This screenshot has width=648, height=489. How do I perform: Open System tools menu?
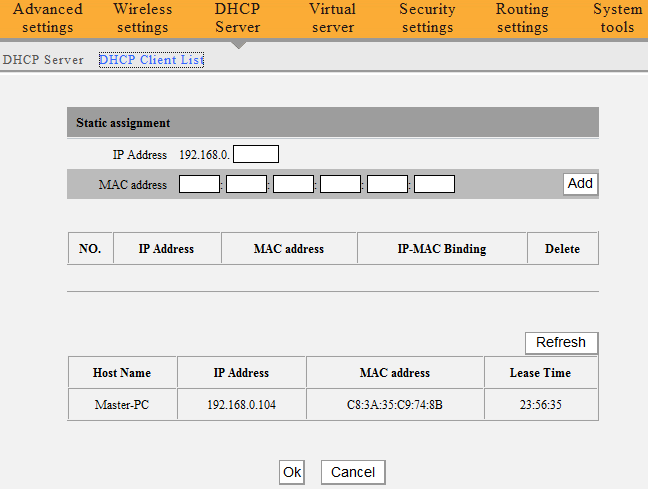tap(617, 18)
